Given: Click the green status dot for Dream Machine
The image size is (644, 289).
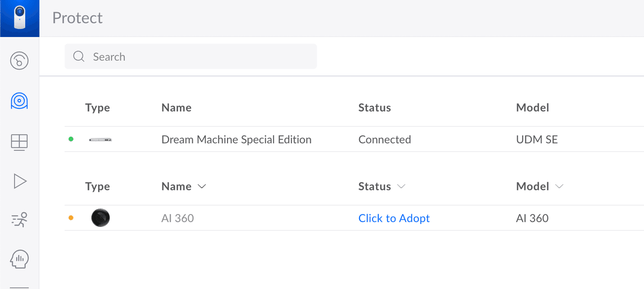Looking at the screenshot, I should pos(71,139).
